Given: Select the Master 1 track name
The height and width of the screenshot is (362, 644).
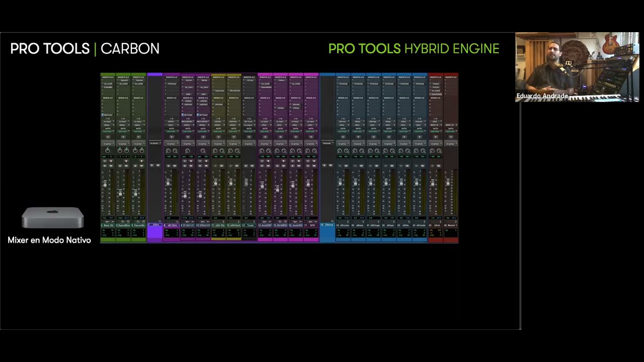Looking at the screenshot, I should 451,225.
